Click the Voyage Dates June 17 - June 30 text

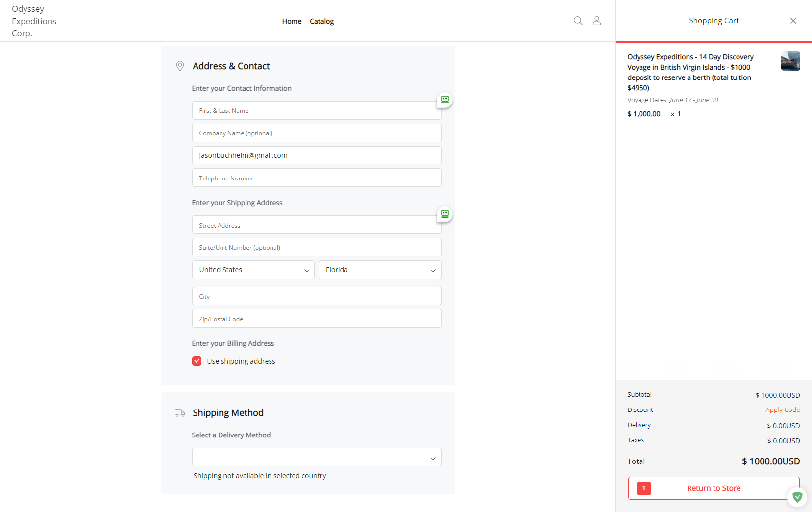click(673, 100)
